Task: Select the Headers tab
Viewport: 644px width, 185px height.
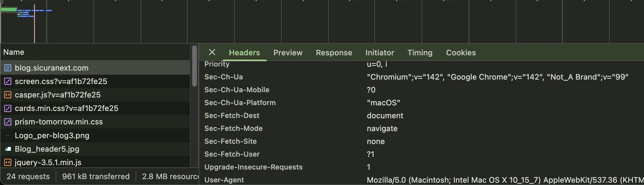Action: pos(244,53)
